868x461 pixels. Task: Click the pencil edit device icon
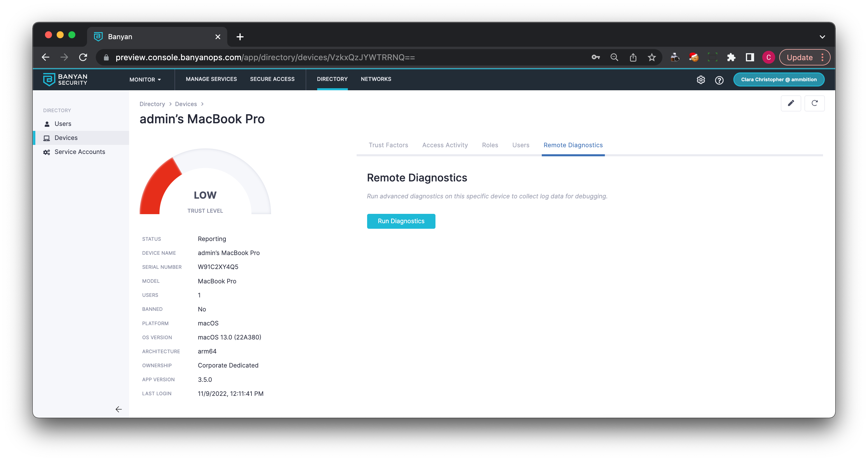[x=791, y=103]
